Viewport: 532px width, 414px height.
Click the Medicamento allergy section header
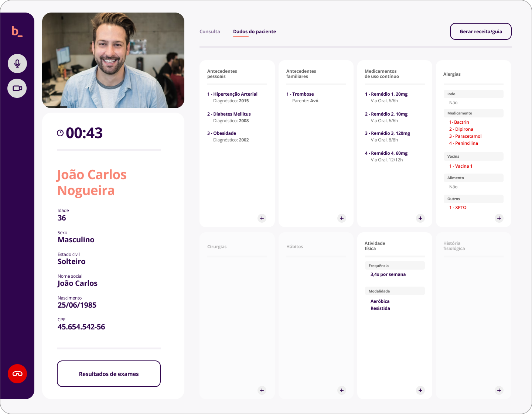tap(473, 113)
